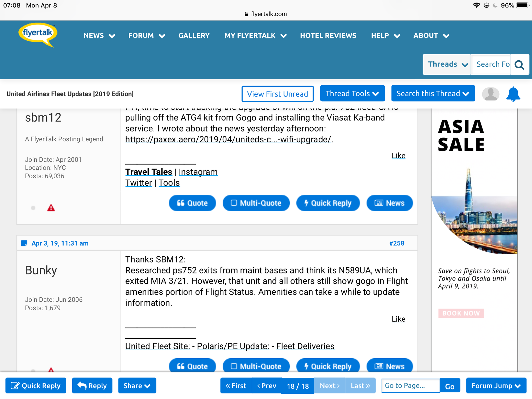Open the Asia Sale ad image
This screenshot has height=399, width=532.
coord(474,211)
